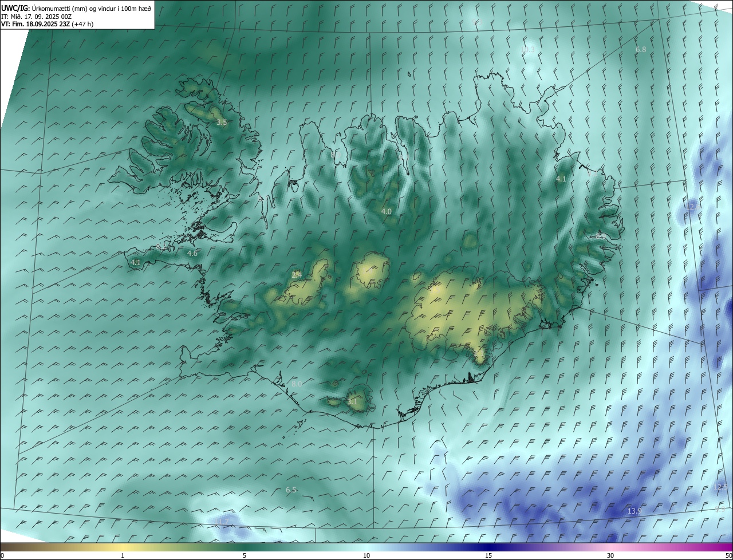Click the 3.1 value on the southern glacier
The width and height of the screenshot is (733, 560).
click(x=352, y=401)
